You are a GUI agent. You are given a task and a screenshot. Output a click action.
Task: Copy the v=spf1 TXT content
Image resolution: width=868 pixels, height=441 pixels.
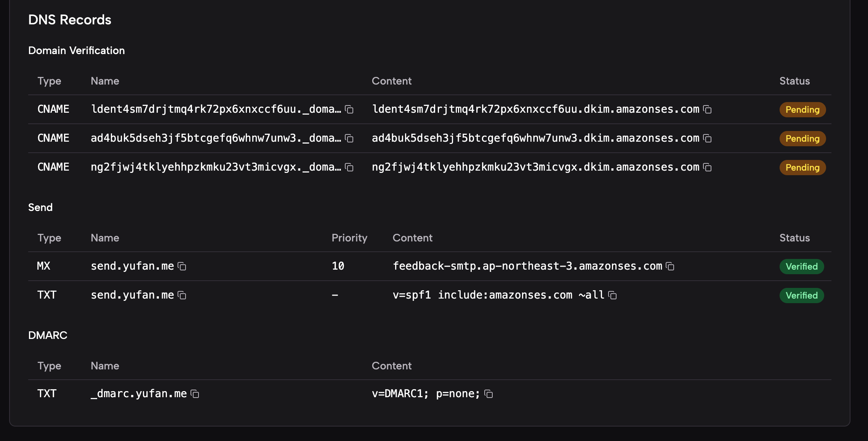click(612, 296)
